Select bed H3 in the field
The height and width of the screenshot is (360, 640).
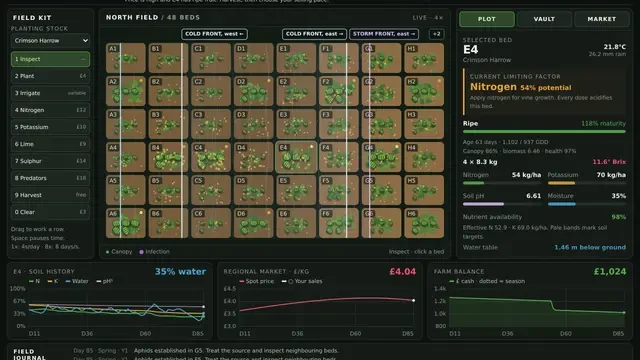[424, 124]
